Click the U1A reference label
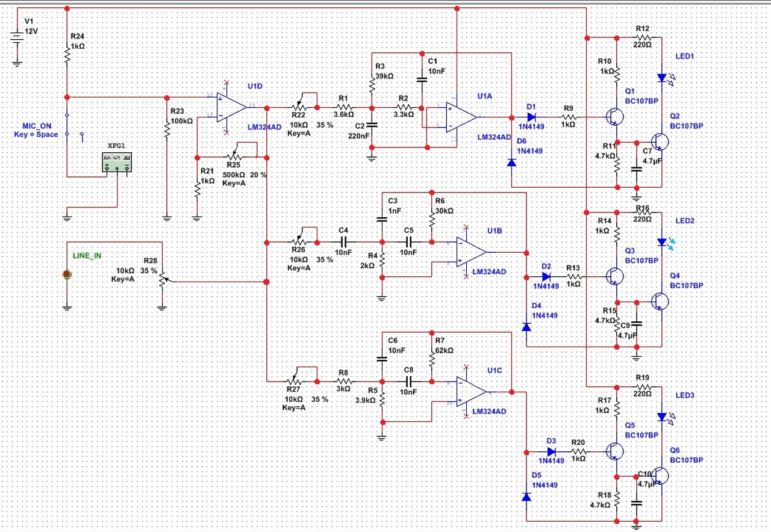This screenshot has width=771, height=532. pos(485,96)
